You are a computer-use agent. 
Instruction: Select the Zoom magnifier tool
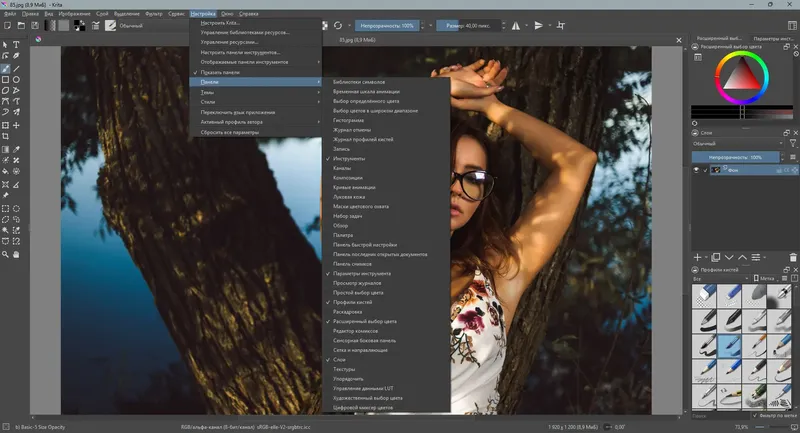tap(6, 255)
